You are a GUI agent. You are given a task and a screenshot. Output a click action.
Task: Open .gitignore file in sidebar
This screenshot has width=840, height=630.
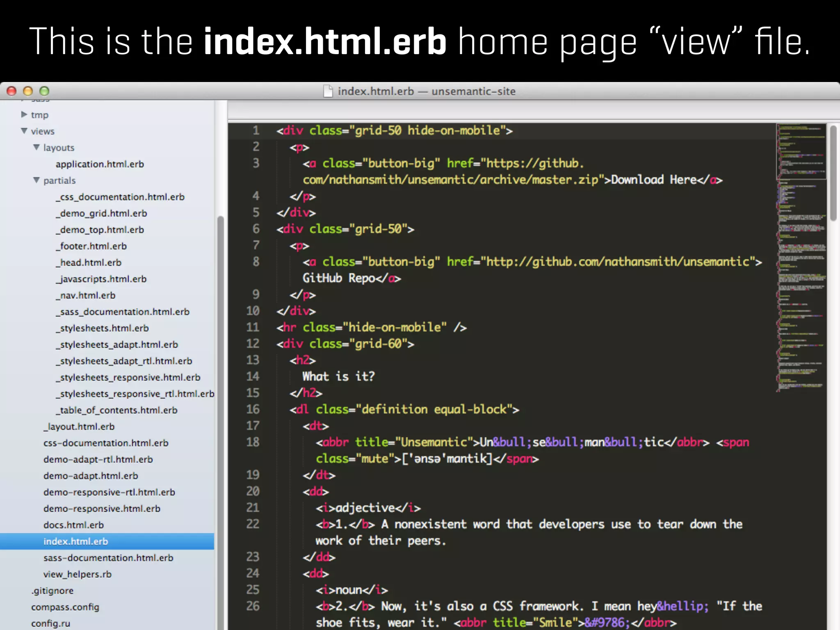[52, 591]
